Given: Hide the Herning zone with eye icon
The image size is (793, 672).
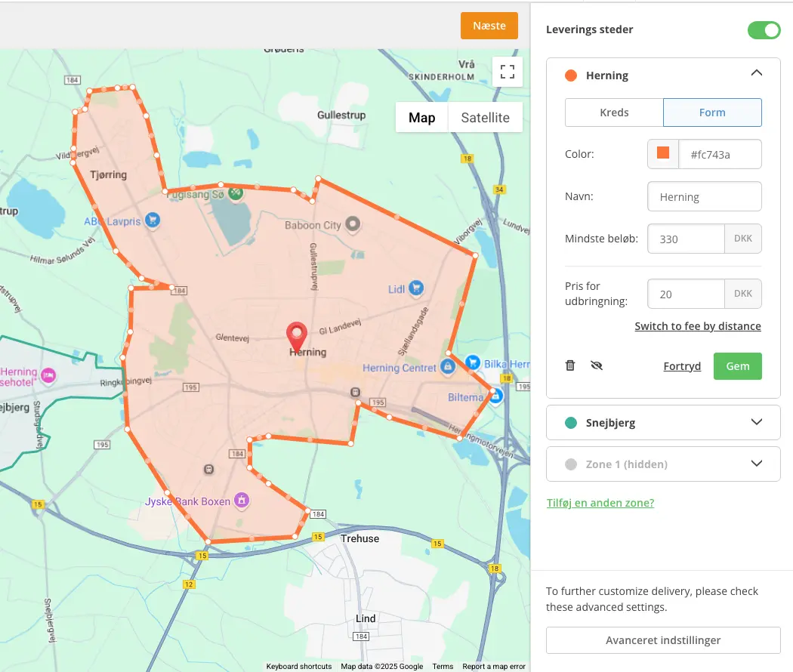Looking at the screenshot, I should click(597, 365).
